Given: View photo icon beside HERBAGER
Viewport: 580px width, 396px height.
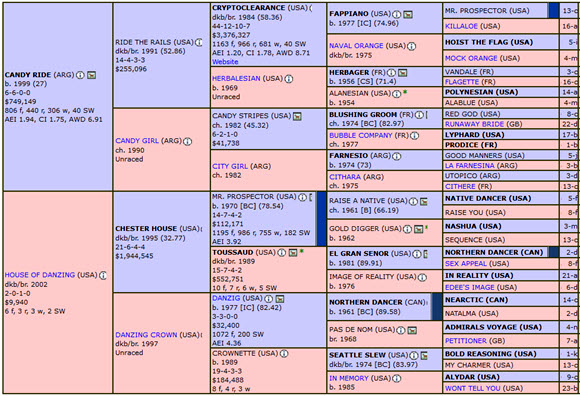Looking at the screenshot, I should coord(402,73).
